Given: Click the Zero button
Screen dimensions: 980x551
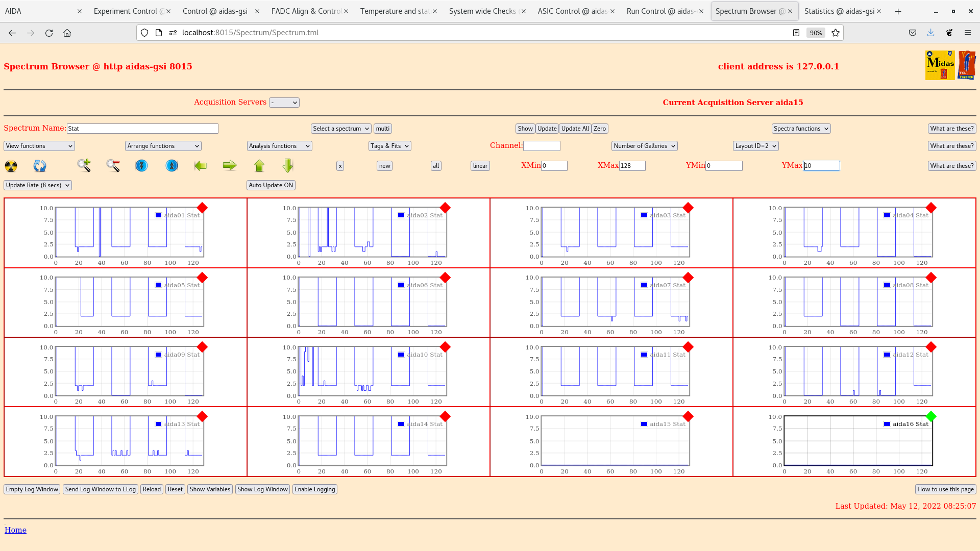Looking at the screenshot, I should [600, 129].
